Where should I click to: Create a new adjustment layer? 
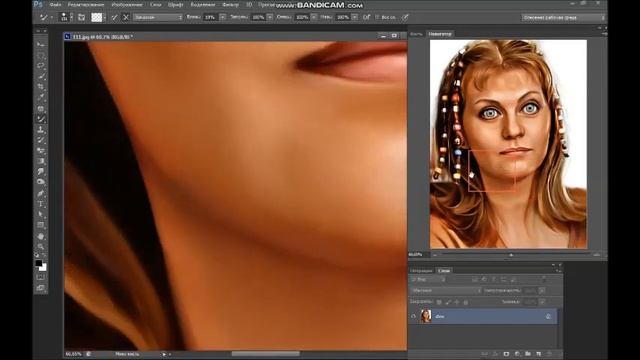point(517,354)
